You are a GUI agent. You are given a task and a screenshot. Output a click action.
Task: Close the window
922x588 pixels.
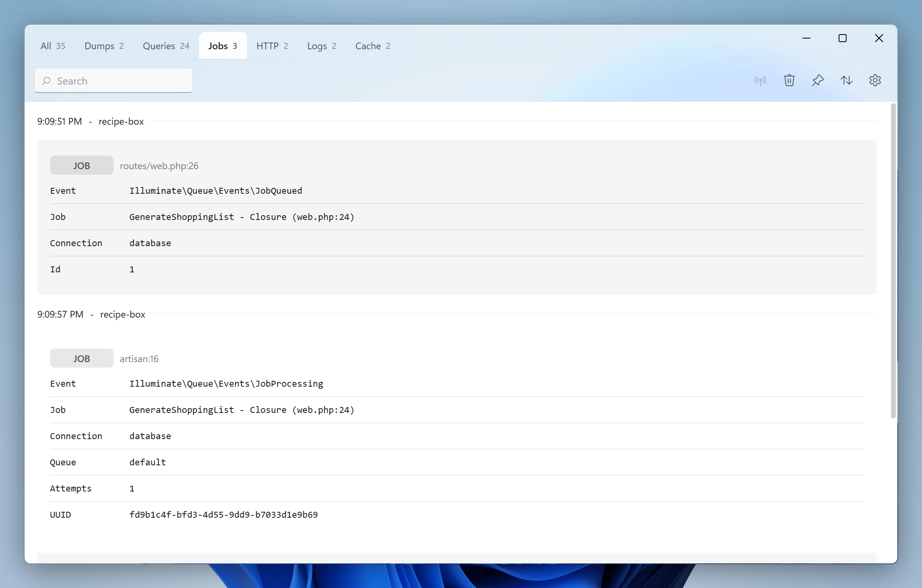(879, 38)
